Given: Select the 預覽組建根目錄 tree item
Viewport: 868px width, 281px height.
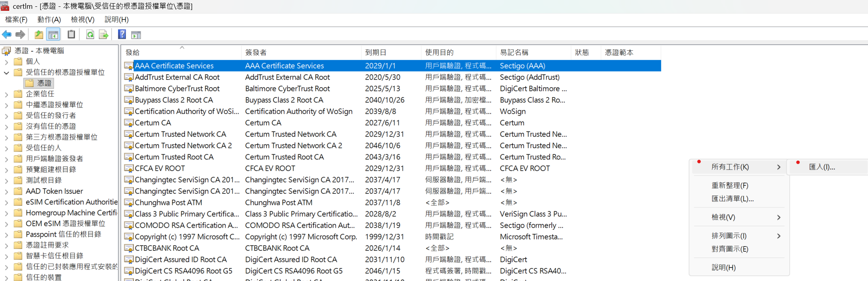Looking at the screenshot, I should click(51, 169).
